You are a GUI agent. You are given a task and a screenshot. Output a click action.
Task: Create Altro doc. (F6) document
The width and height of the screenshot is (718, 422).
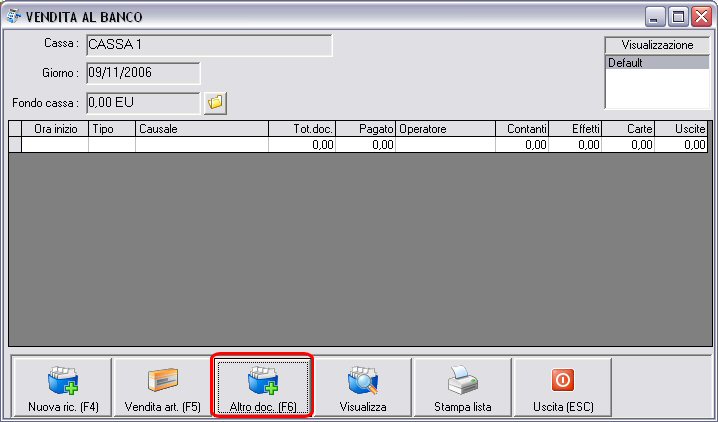(x=263, y=387)
